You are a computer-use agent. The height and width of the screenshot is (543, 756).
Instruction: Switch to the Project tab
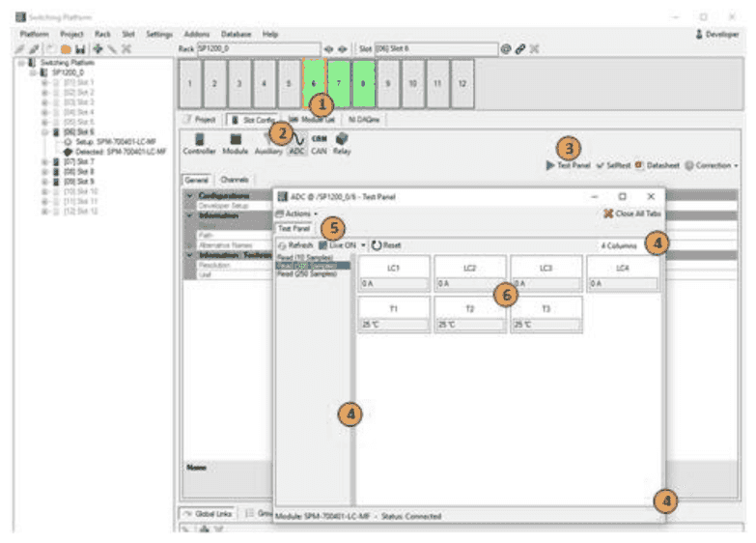coord(200,120)
